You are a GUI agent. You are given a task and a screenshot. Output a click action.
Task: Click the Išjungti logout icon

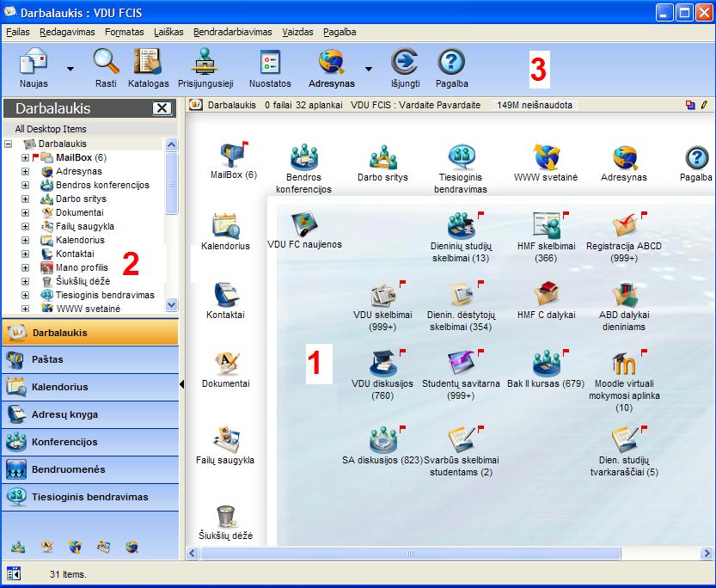404,67
